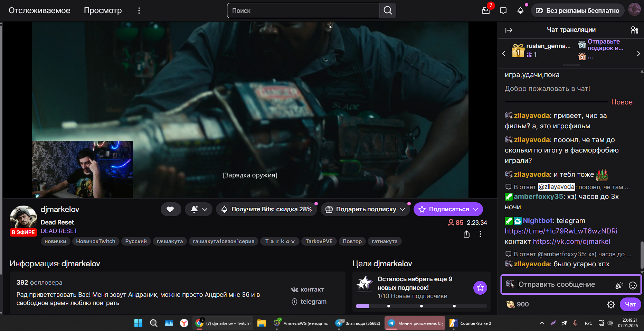Image resolution: width=644 pixels, height=331 pixels.
Task: Click the search magnifier button
Action: (388, 10)
